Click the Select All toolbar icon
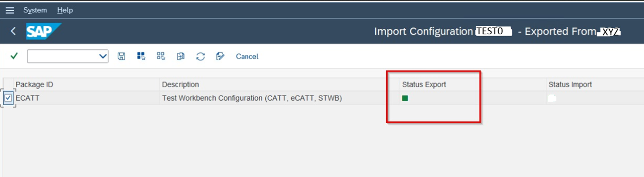This screenshot has height=177, width=644. pyautogui.click(x=141, y=56)
